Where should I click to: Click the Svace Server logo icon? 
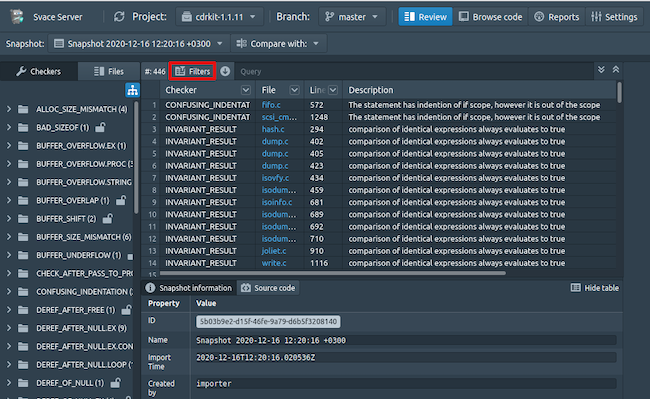[x=17, y=17]
